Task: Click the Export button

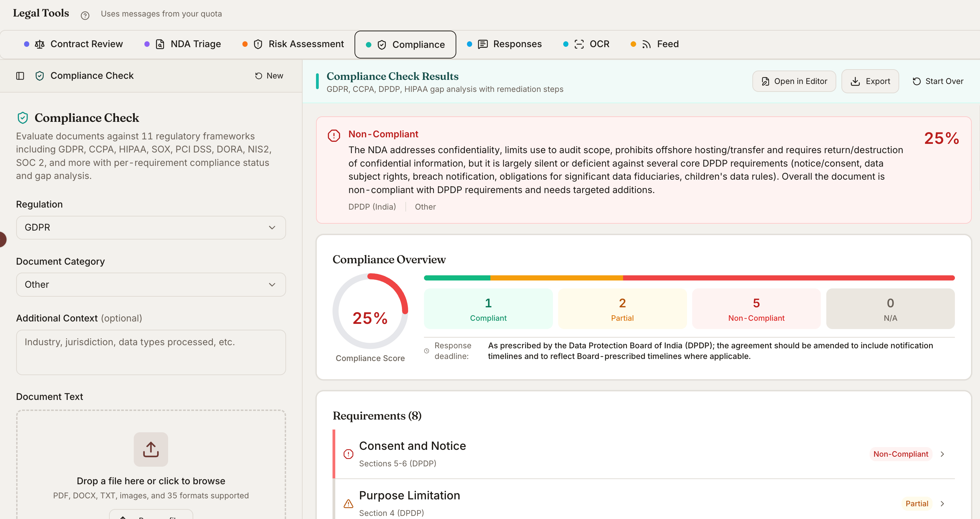Action: tap(870, 81)
